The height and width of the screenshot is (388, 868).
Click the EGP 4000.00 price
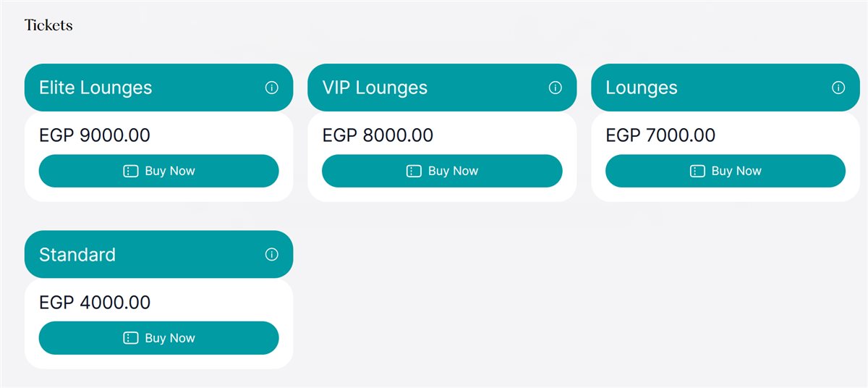(x=95, y=302)
